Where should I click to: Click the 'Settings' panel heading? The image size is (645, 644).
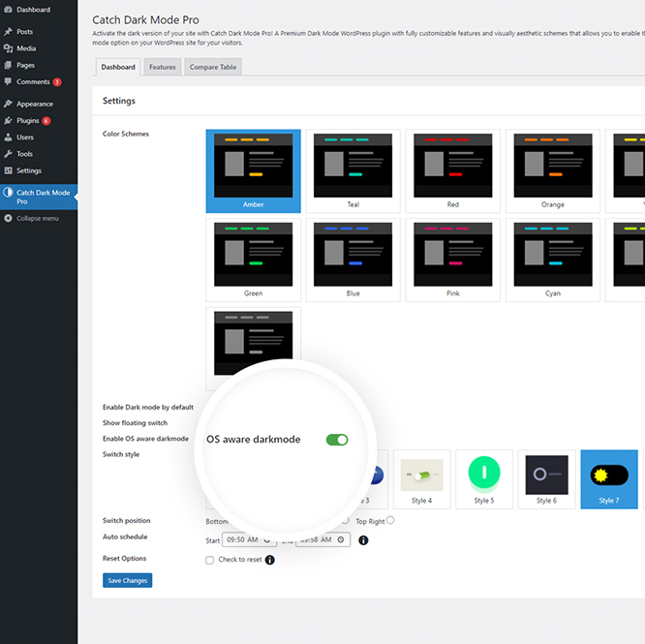(119, 101)
